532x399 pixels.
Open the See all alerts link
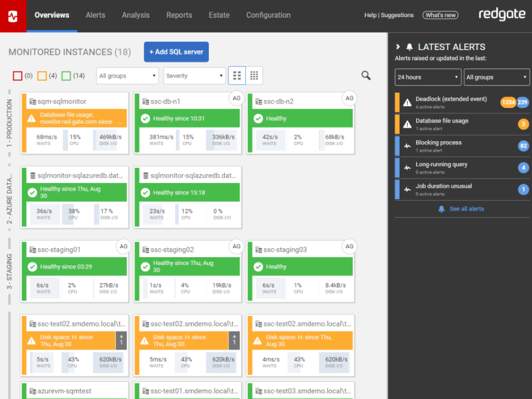point(467,208)
